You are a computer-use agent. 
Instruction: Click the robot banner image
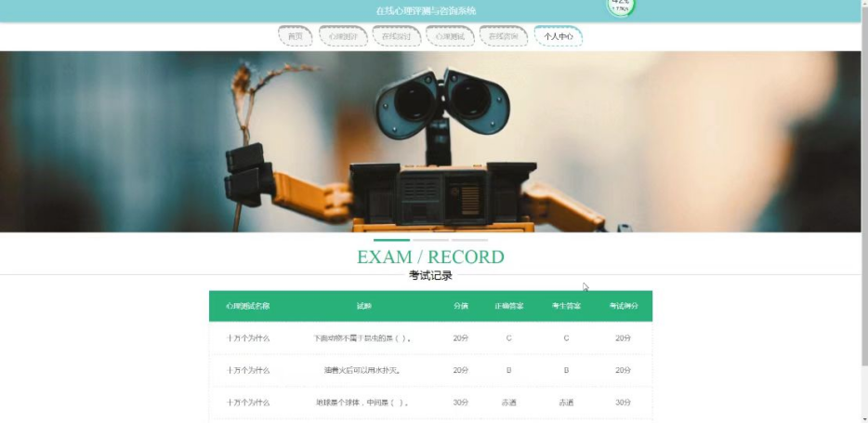(430, 141)
